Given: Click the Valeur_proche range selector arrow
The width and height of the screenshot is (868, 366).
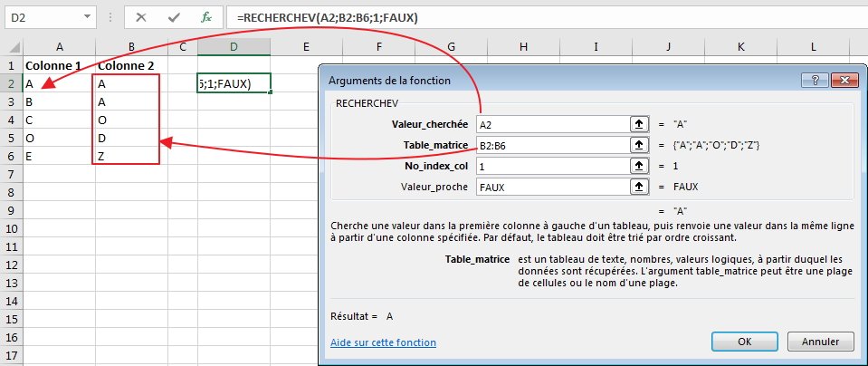Looking at the screenshot, I should tap(640, 187).
